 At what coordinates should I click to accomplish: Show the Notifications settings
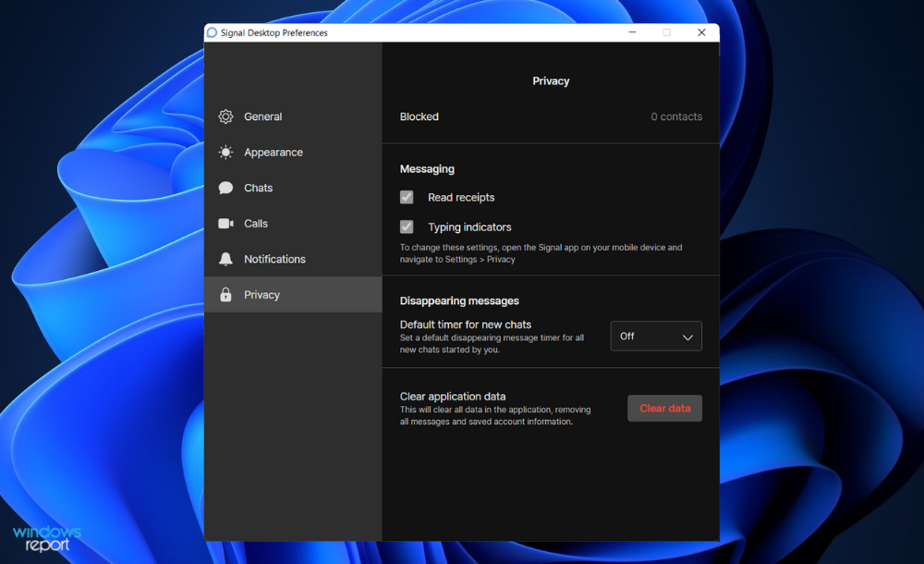pyautogui.click(x=293, y=259)
